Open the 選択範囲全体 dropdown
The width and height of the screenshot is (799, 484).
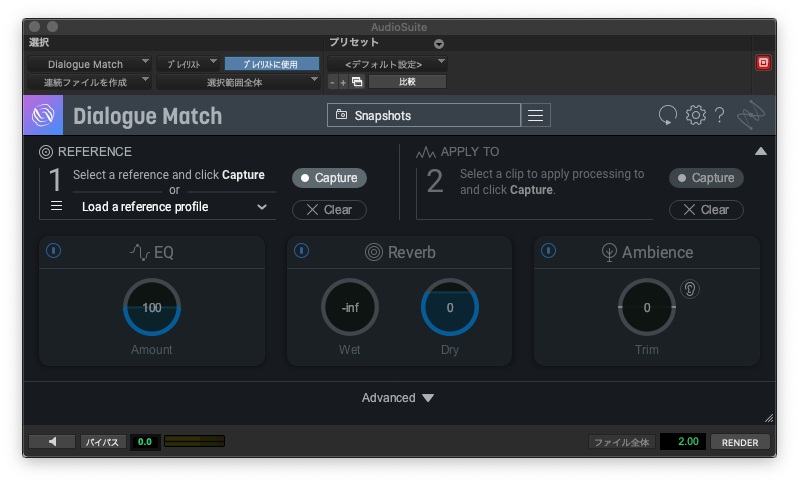point(238,82)
